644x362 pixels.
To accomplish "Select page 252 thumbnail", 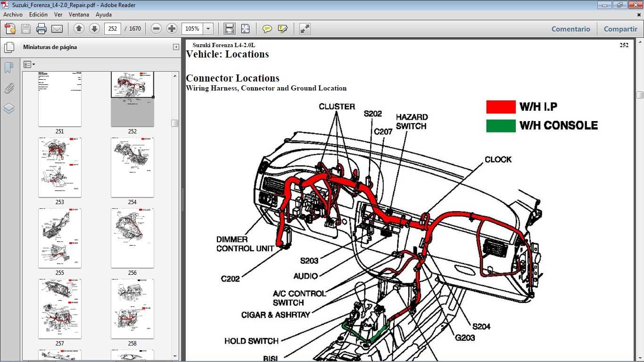I will pyautogui.click(x=132, y=99).
